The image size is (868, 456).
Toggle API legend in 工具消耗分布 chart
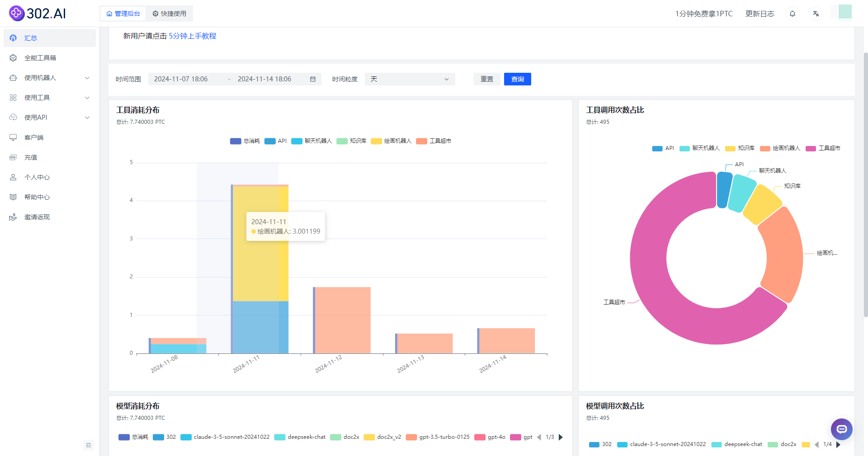(276, 141)
